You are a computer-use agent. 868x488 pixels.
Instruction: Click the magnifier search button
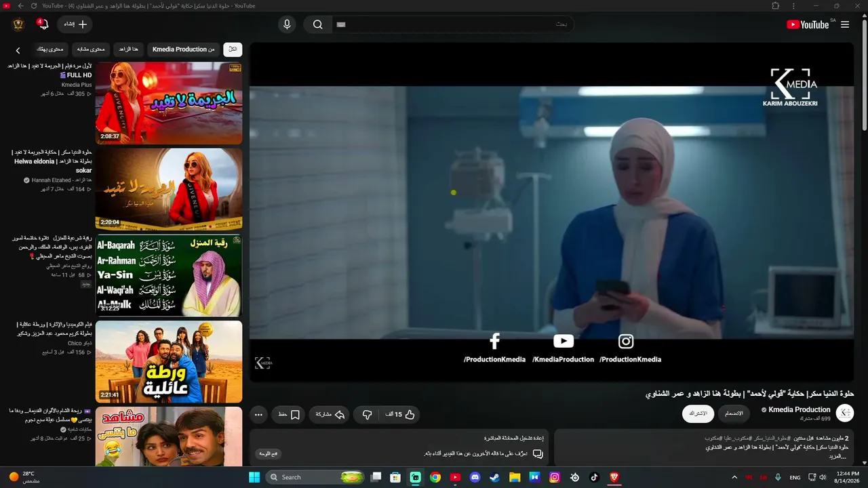tap(317, 24)
